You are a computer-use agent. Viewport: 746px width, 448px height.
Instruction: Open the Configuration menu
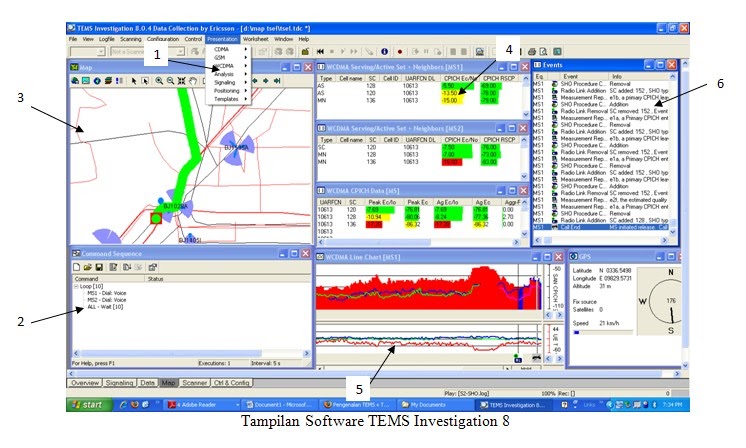pyautogui.click(x=163, y=39)
